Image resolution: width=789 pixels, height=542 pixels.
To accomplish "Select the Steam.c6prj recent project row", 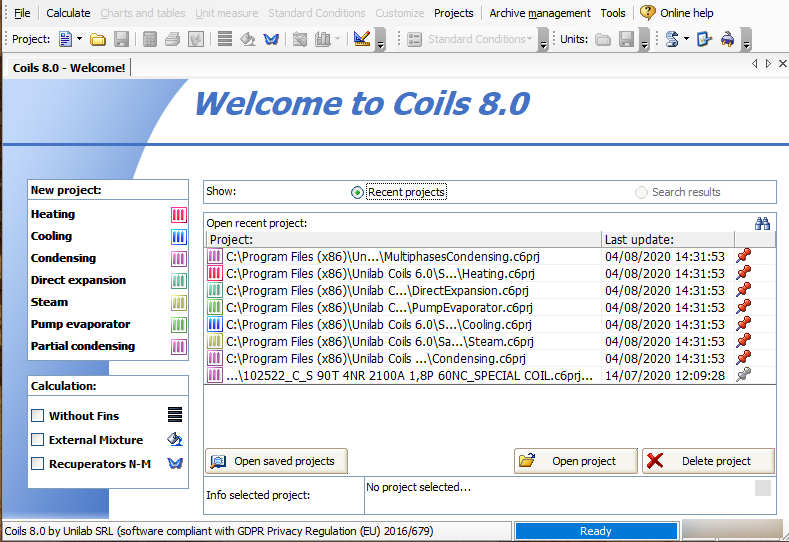I will [x=490, y=342].
